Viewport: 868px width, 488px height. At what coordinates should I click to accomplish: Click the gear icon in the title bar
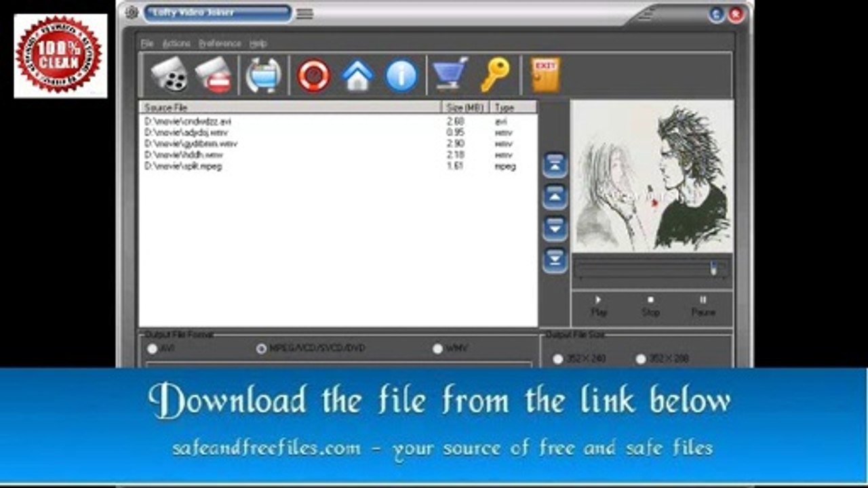click(132, 13)
